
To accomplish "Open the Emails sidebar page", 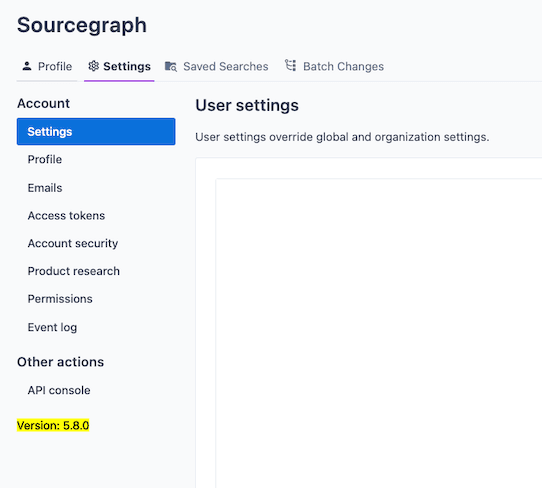I will [x=45, y=188].
